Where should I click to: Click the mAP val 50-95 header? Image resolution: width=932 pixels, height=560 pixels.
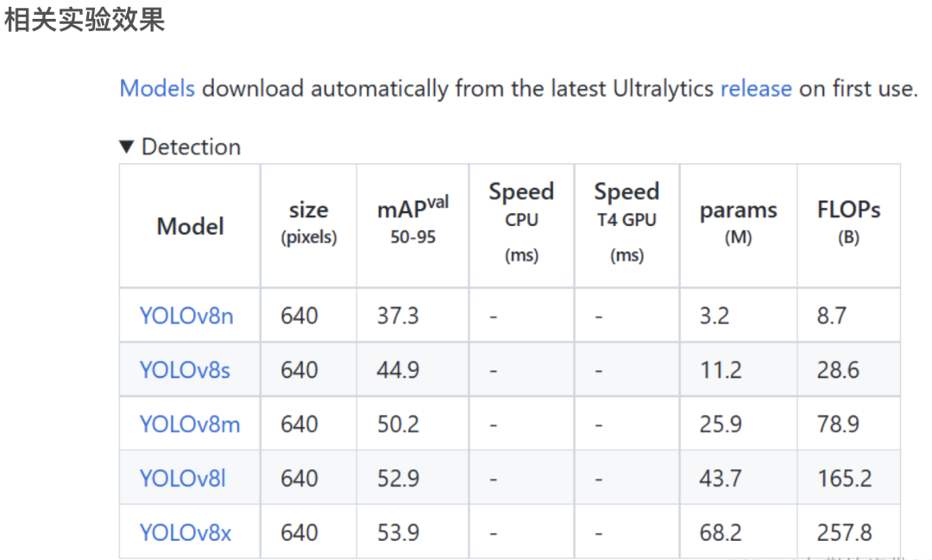coord(413,219)
